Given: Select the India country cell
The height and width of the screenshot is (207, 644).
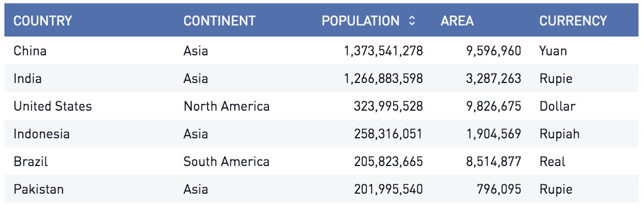Looking at the screenshot, I should [28, 78].
